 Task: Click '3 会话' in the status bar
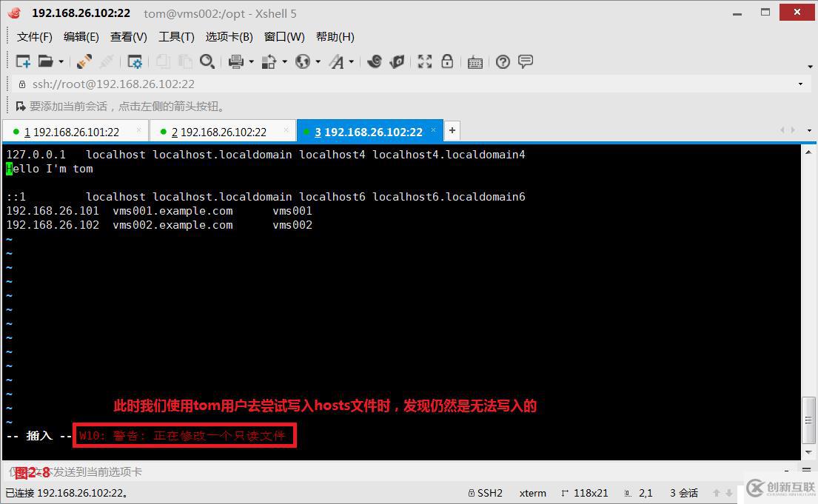click(684, 492)
